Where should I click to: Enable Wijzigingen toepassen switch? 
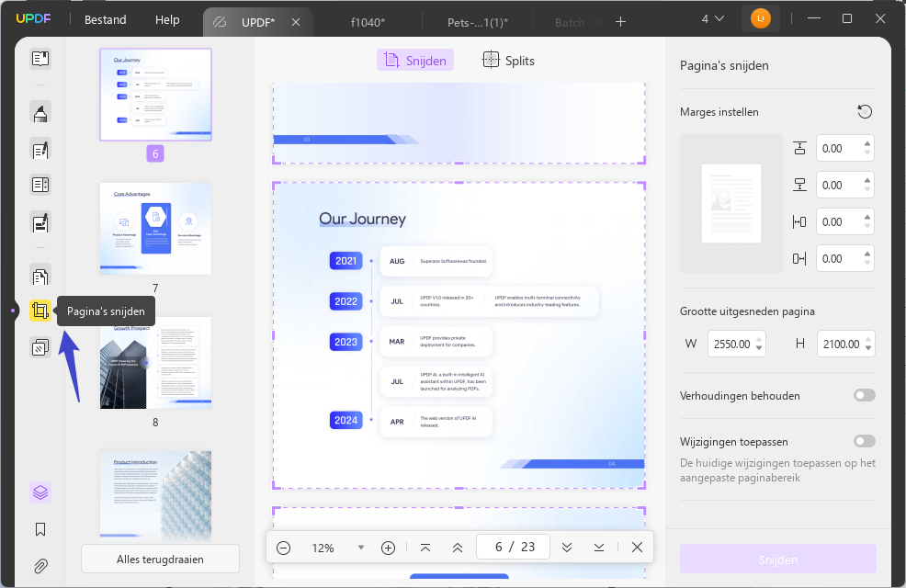pos(865,441)
